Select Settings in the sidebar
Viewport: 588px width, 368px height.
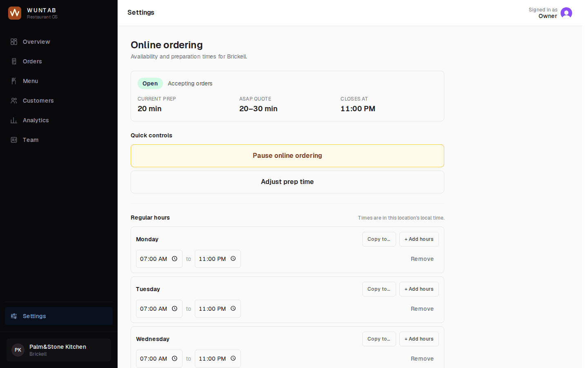tap(59, 316)
